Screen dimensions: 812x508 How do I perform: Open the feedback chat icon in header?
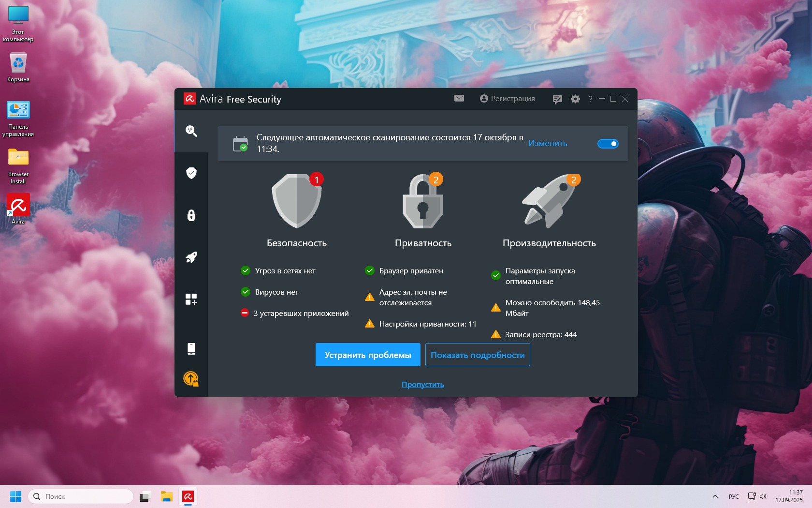[557, 99]
